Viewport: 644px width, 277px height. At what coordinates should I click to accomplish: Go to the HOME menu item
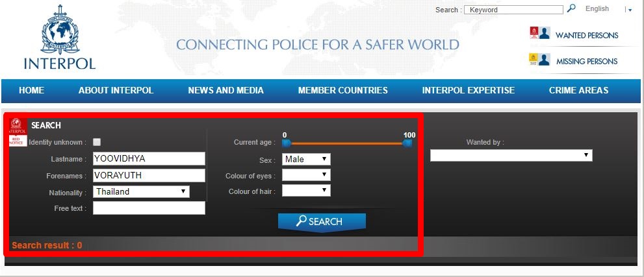32,91
